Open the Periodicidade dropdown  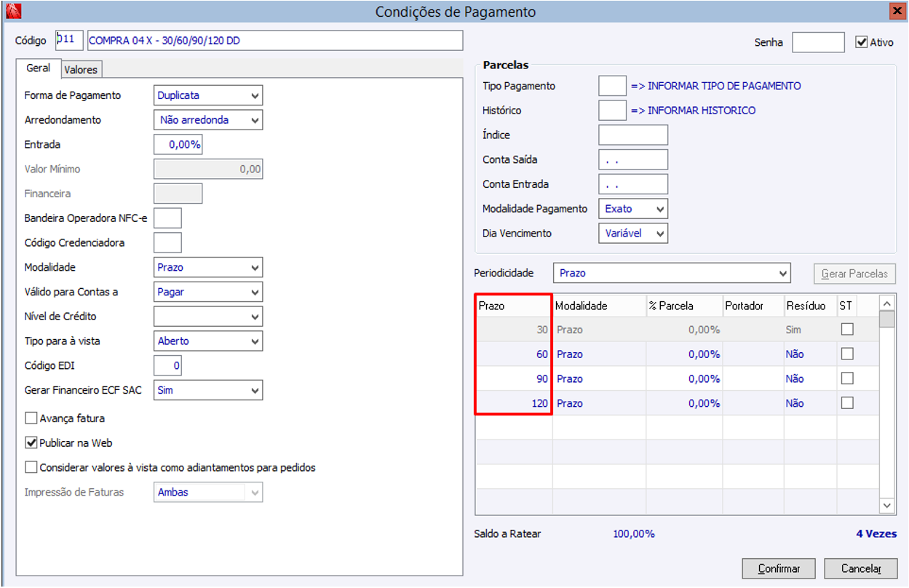pos(672,274)
